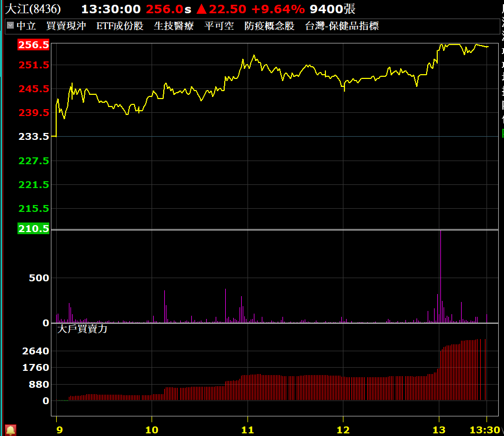Click the 13:30 time axis marker
Image resolution: width=504 pixels, height=436 pixels.
tap(485, 429)
